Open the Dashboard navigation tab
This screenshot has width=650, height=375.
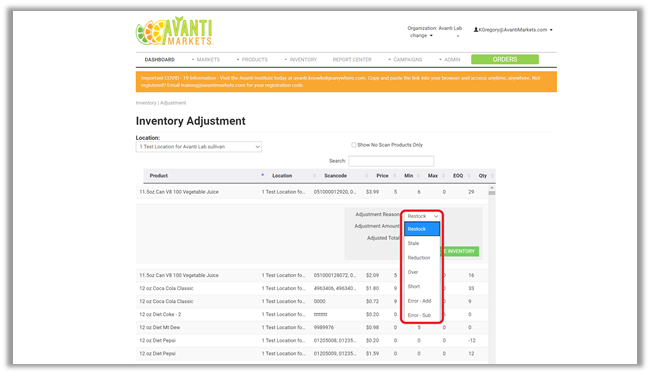click(x=160, y=60)
